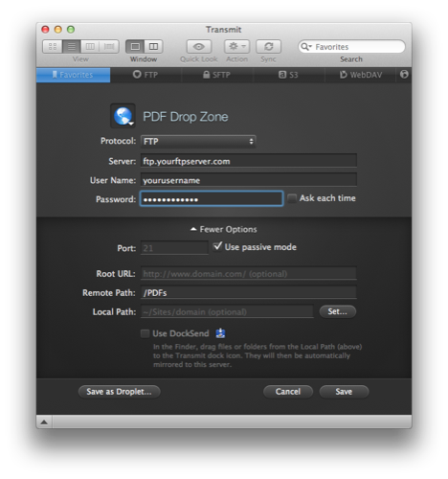Choose dual-pane window layout
This screenshot has height=479, width=448.
click(x=154, y=47)
